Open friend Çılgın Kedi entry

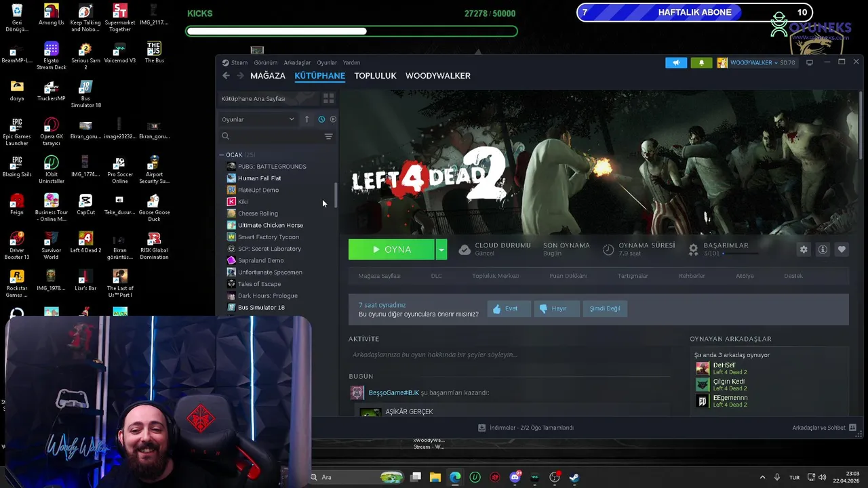728,384
